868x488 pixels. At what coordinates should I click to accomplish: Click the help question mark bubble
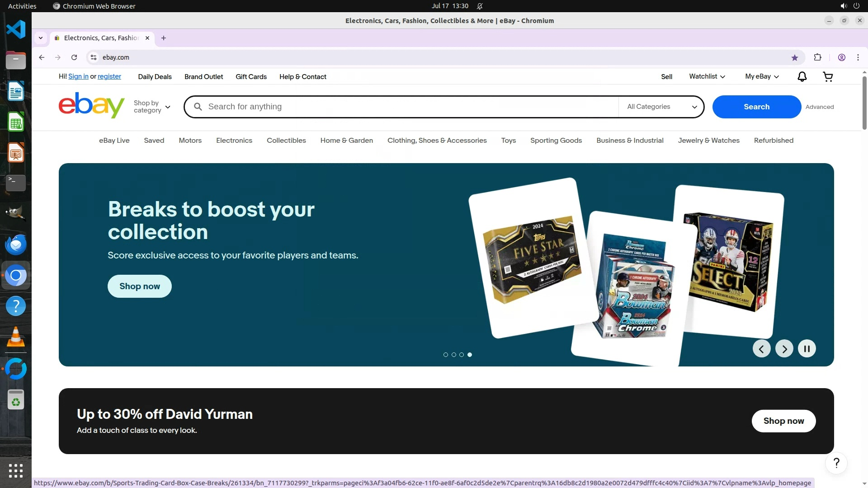836,463
